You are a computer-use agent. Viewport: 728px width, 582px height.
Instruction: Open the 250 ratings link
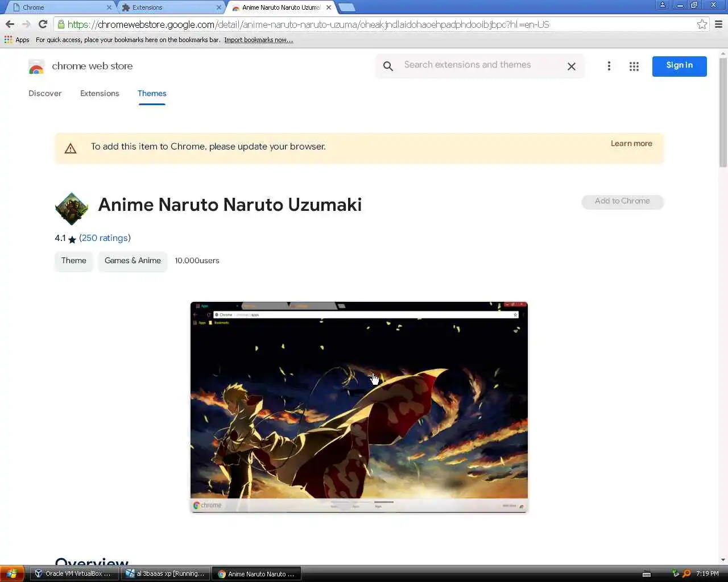click(105, 238)
